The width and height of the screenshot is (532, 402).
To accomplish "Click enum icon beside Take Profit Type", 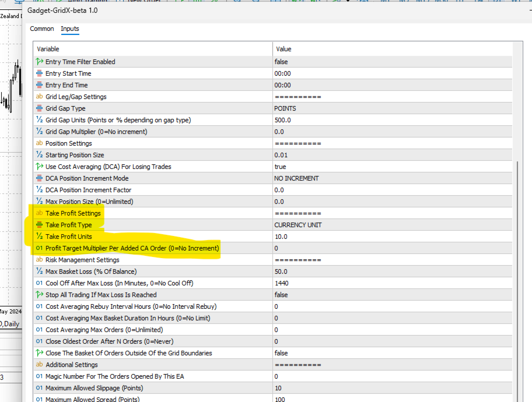I will pyautogui.click(x=39, y=225).
